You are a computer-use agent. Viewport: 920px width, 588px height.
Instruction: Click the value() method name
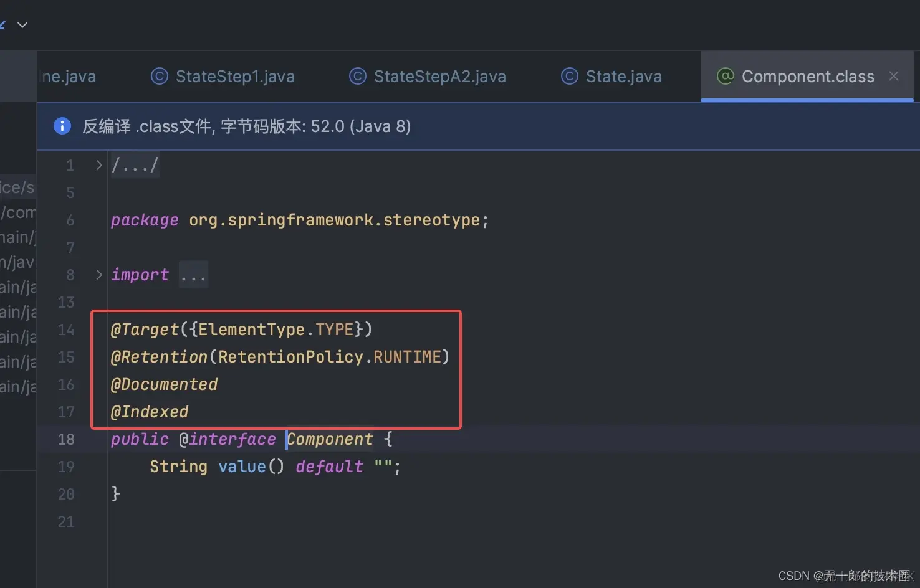(x=242, y=467)
